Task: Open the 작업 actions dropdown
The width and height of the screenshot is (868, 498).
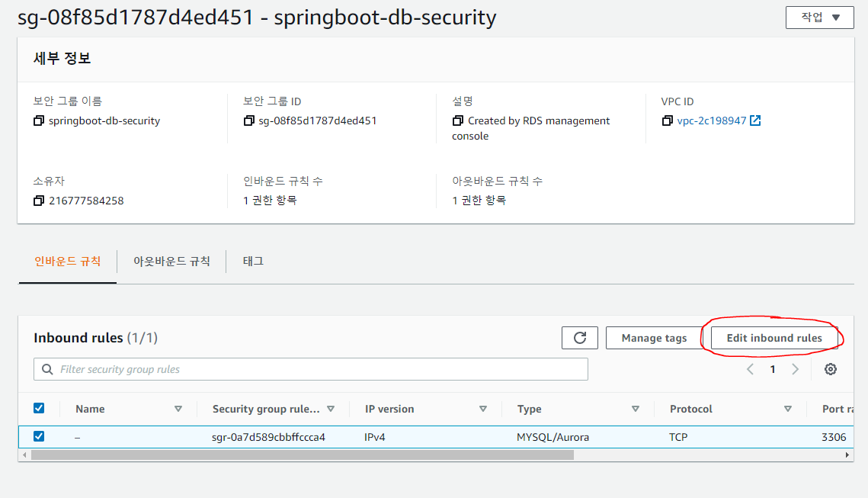Action: click(x=819, y=18)
